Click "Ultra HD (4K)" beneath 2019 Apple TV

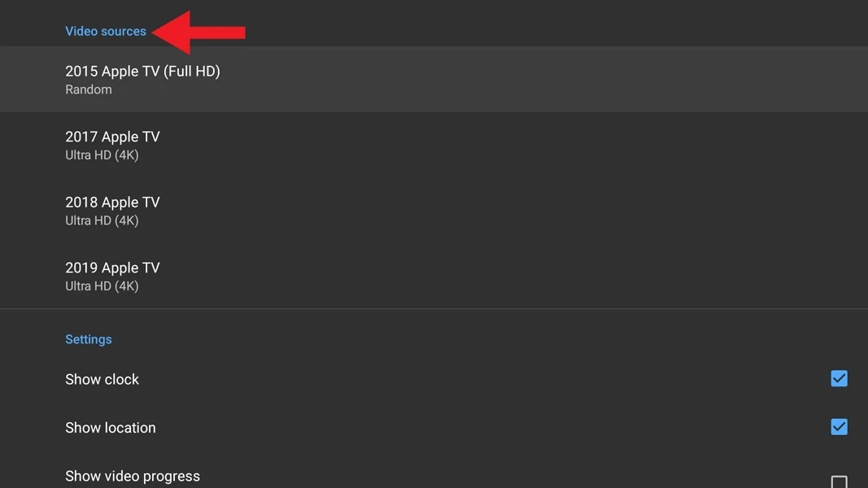[x=102, y=286]
